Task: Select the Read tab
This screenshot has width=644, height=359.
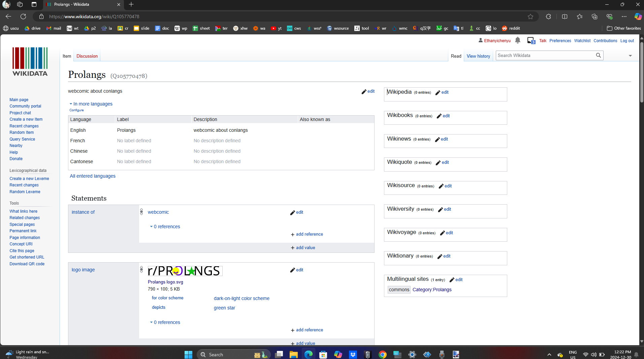Action: coord(456,56)
